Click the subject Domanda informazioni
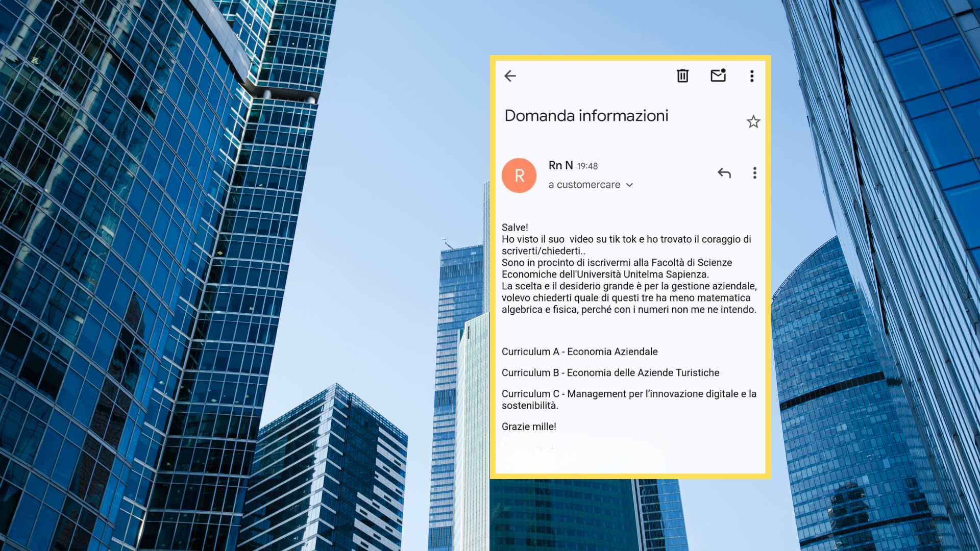The width and height of the screenshot is (980, 551). [586, 116]
